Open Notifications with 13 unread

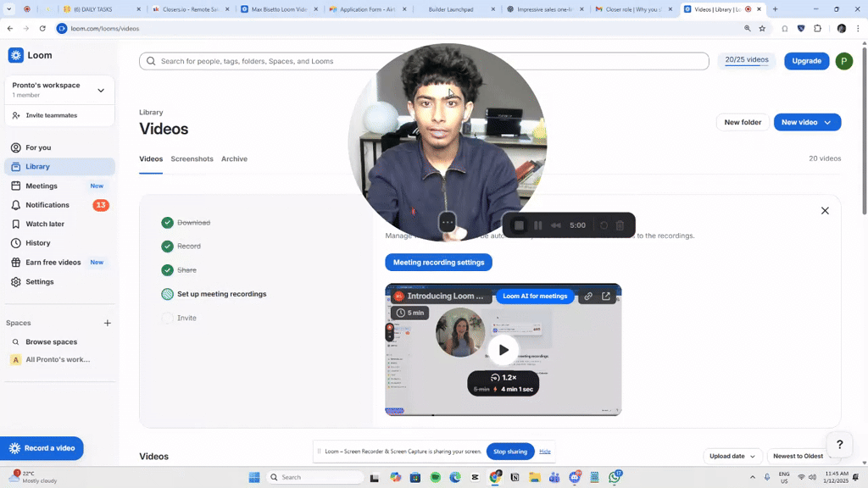tap(59, 205)
